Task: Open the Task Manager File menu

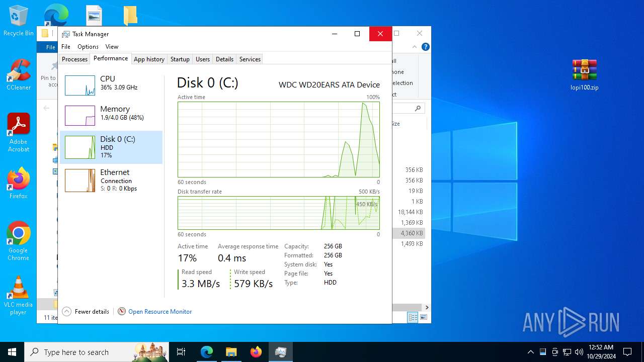Action: pos(66,47)
